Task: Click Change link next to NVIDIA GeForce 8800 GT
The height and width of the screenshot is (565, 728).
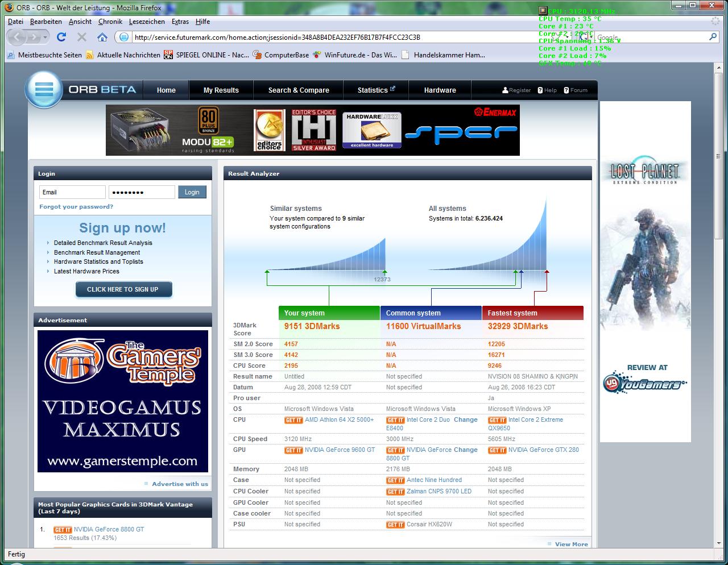Action: tap(466, 450)
